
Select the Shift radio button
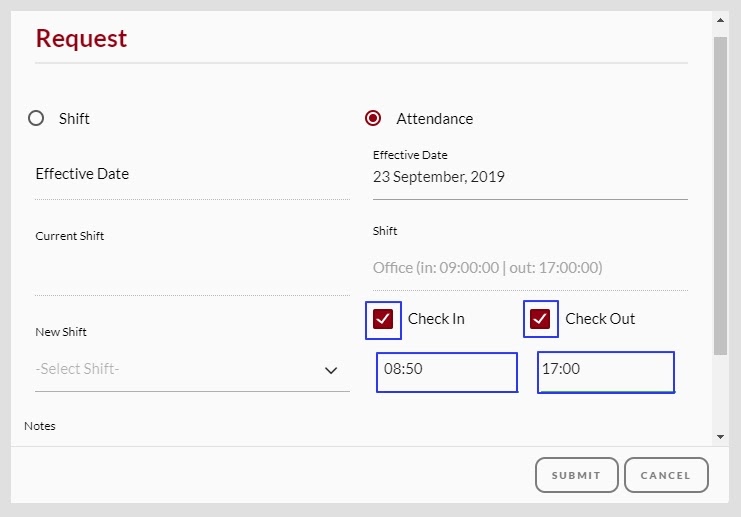click(37, 118)
